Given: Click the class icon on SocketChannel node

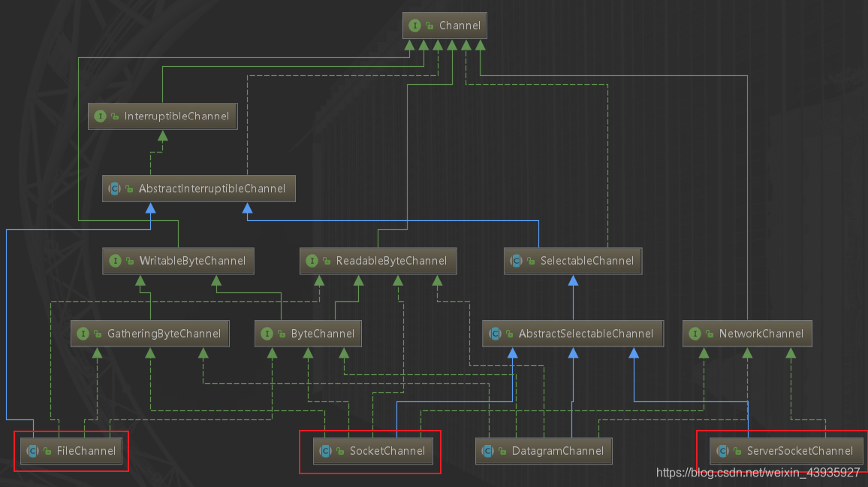Looking at the screenshot, I should click(x=325, y=451).
